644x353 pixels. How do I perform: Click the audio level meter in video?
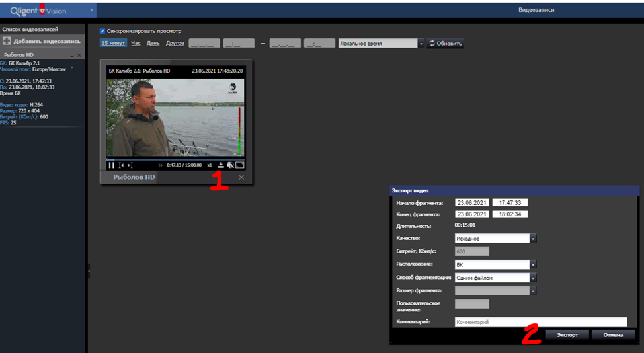coord(239,132)
